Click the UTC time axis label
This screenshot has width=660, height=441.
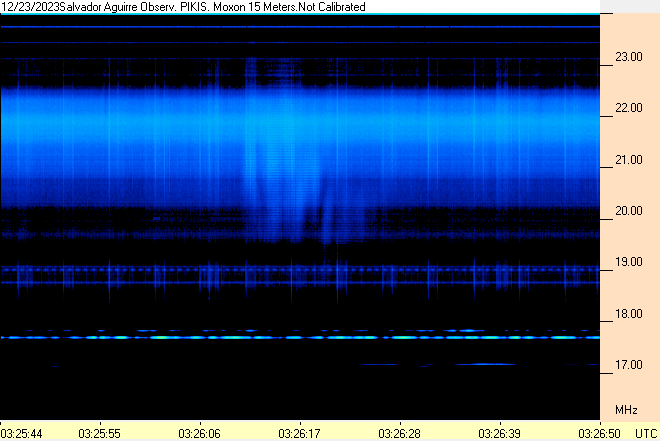click(x=646, y=433)
